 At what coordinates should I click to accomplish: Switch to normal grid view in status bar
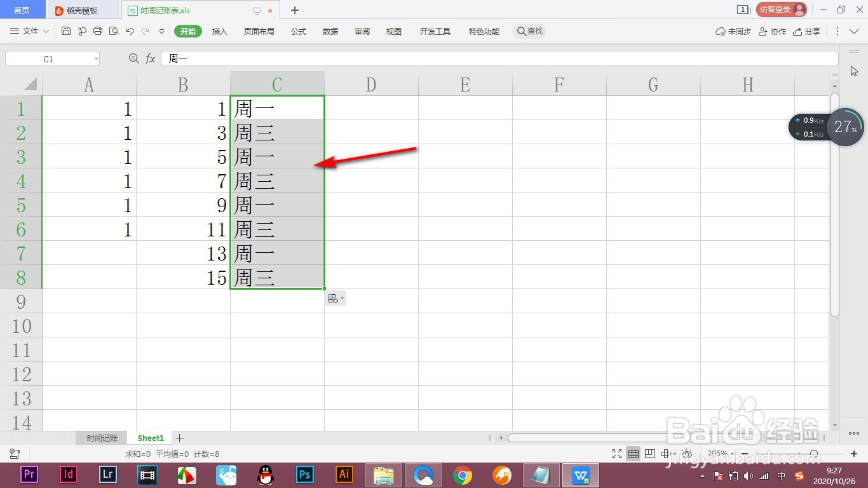coord(634,454)
